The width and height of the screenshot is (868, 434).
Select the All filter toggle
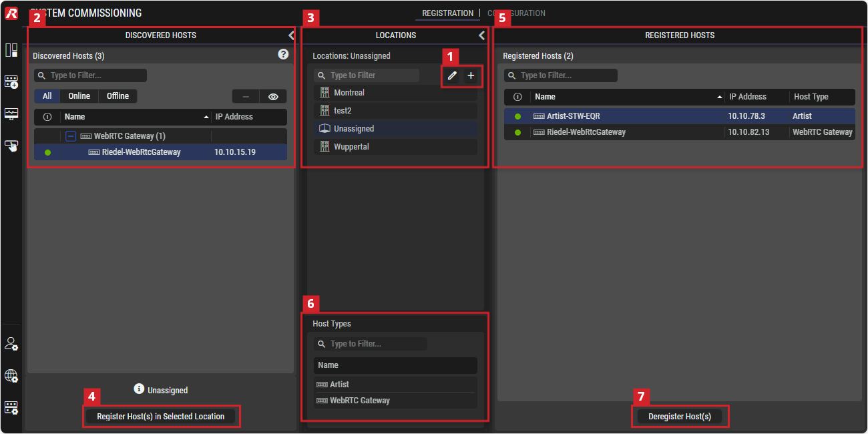pos(47,96)
